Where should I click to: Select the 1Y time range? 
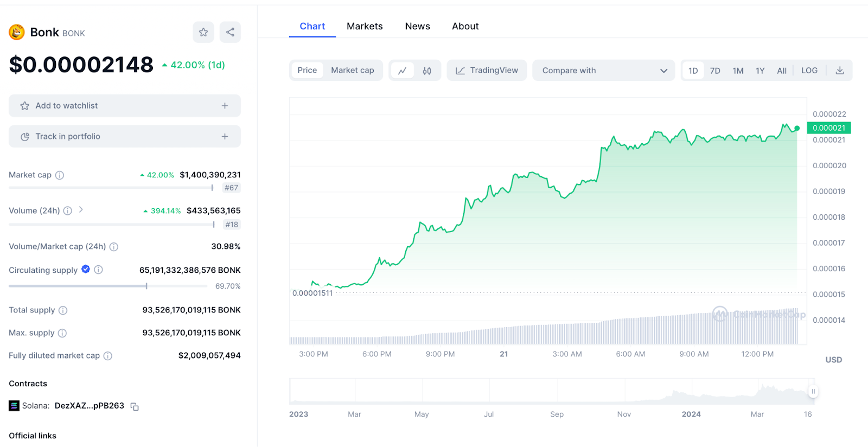click(760, 71)
